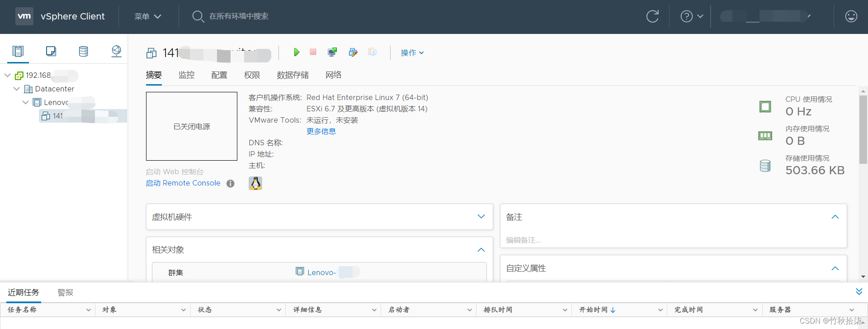Select the 141 VM in tree
The image size is (868, 329).
coord(83,116)
